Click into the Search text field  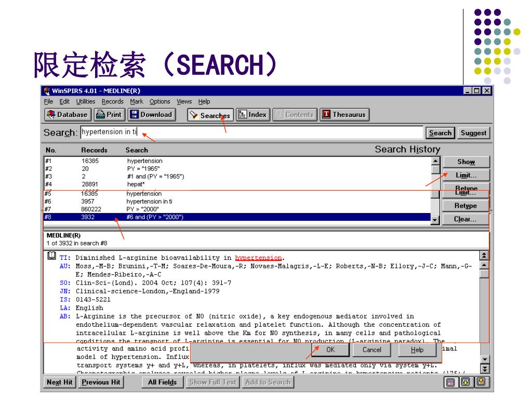(x=252, y=132)
